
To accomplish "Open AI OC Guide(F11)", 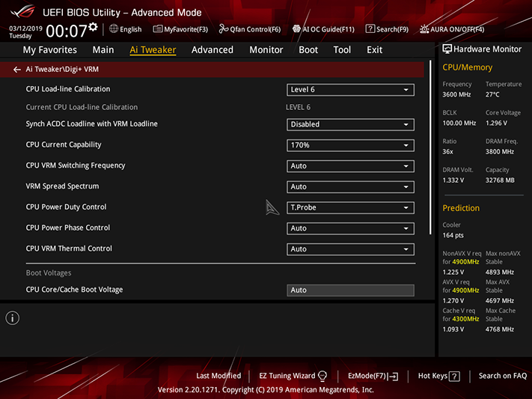I will [x=323, y=29].
